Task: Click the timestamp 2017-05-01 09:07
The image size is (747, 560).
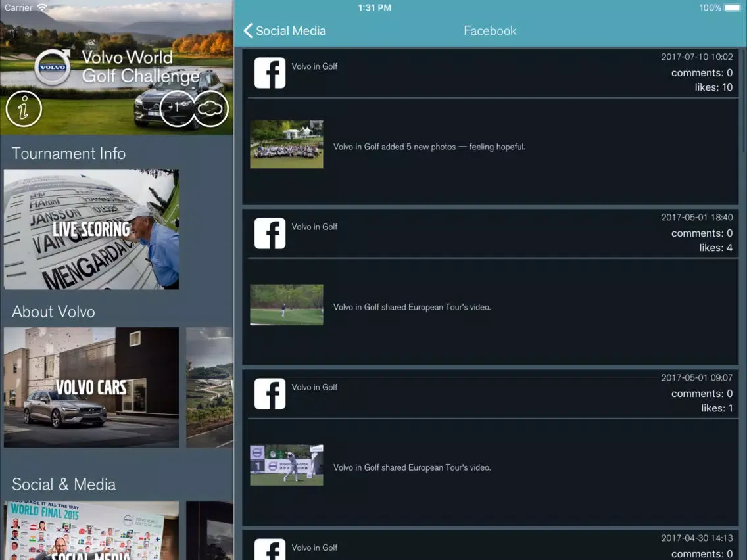Action: (x=697, y=378)
